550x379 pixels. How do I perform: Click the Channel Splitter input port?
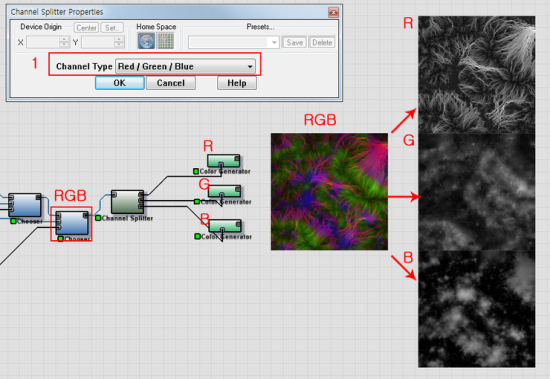coord(114,194)
